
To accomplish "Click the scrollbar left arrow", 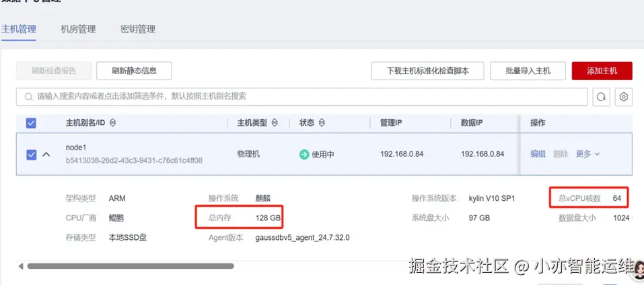I will click(x=21, y=267).
